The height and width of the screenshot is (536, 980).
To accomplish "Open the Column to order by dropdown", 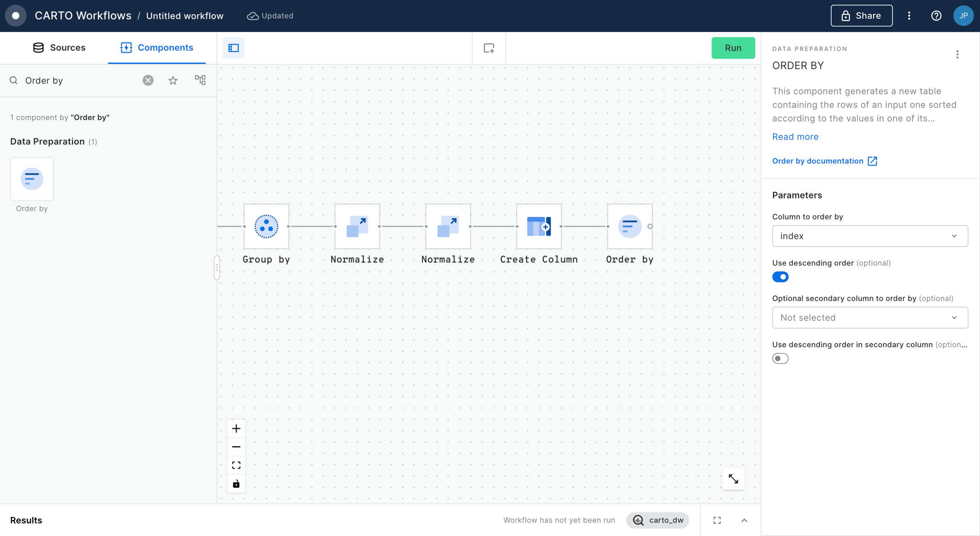I will [x=869, y=236].
